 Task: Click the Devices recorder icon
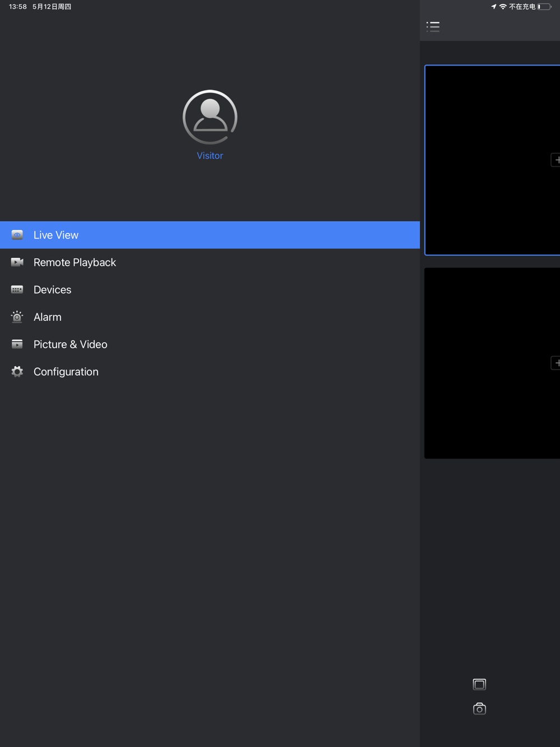click(x=17, y=290)
